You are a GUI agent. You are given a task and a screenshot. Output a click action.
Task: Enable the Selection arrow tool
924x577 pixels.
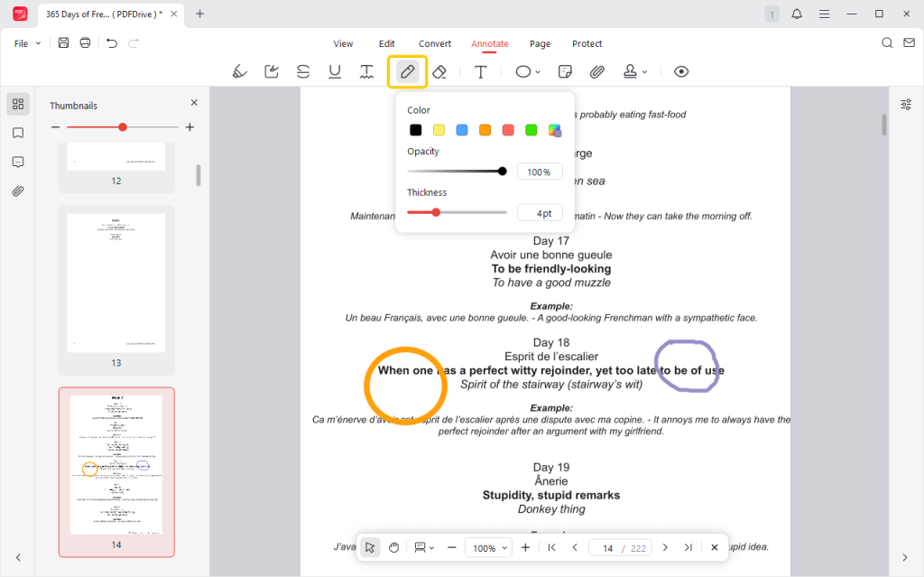click(369, 547)
